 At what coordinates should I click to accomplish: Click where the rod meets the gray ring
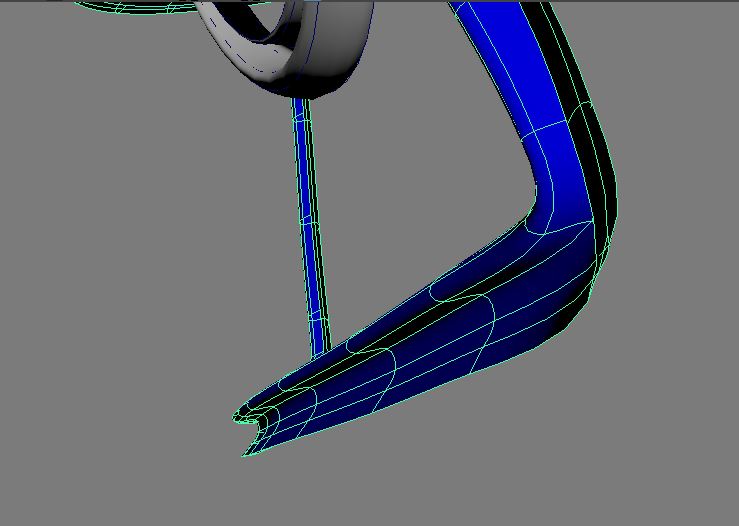(x=300, y=99)
